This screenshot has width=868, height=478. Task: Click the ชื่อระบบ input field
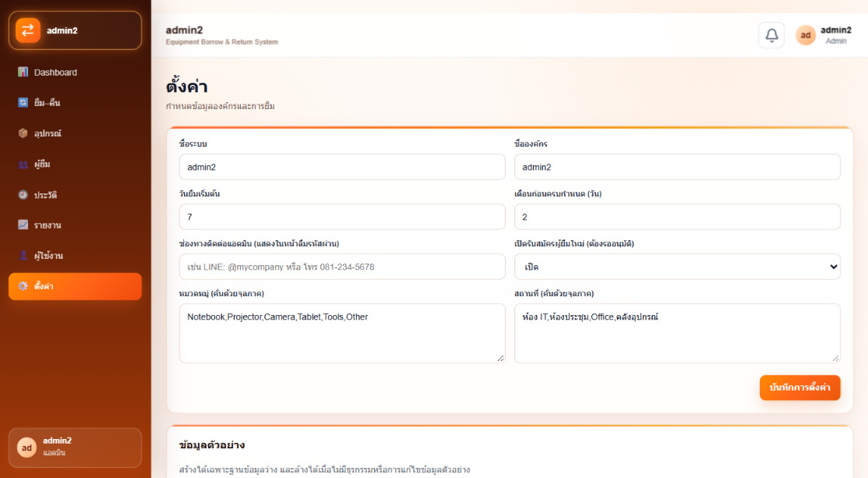tap(342, 168)
